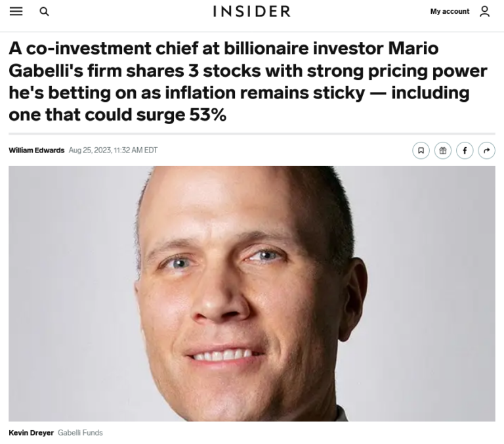The image size is (504, 444).
Task: Click the account profile person icon
Action: [484, 11]
